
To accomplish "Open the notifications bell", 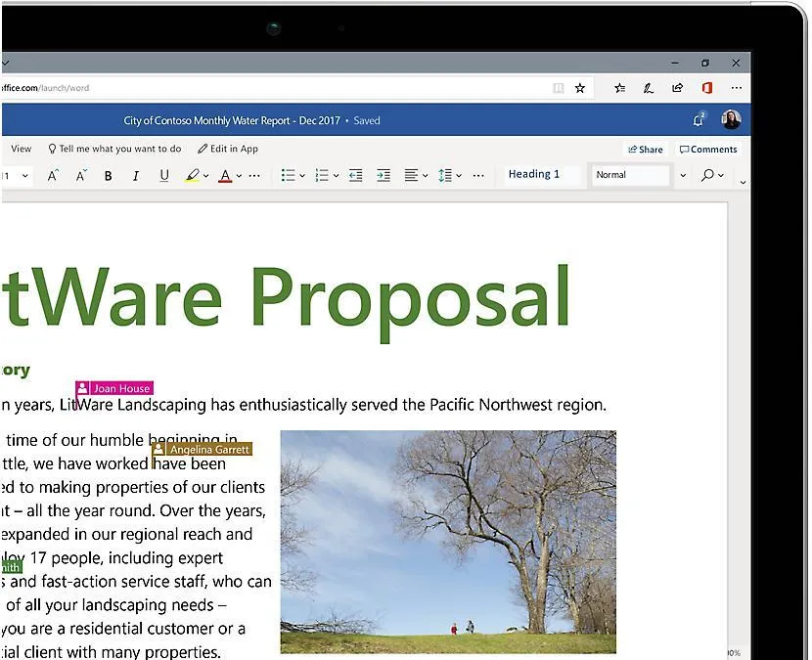I will click(699, 119).
